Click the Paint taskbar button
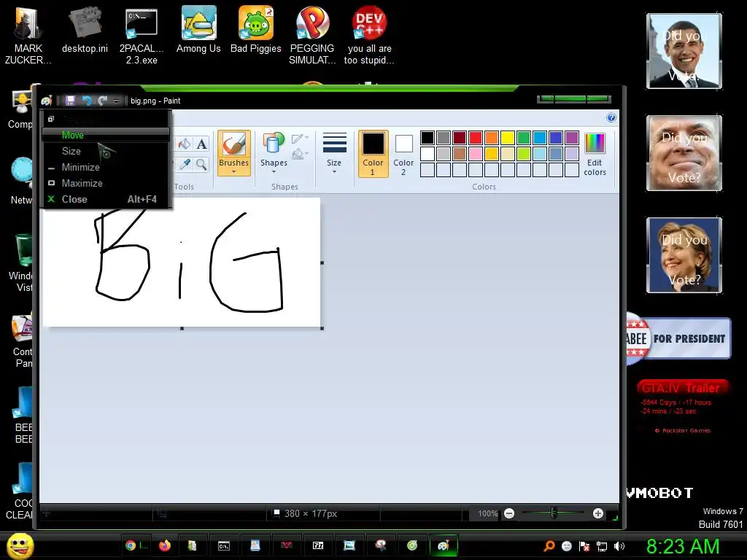The height and width of the screenshot is (560, 747). [444, 545]
